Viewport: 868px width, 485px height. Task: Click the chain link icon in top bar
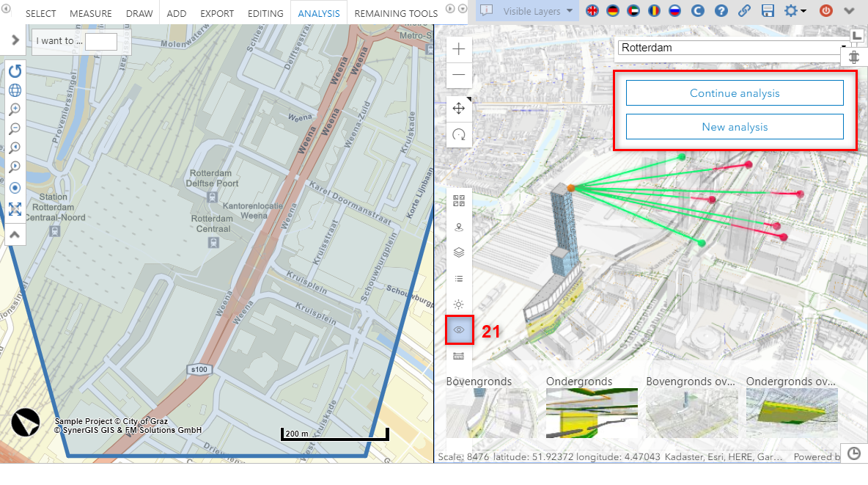[744, 11]
